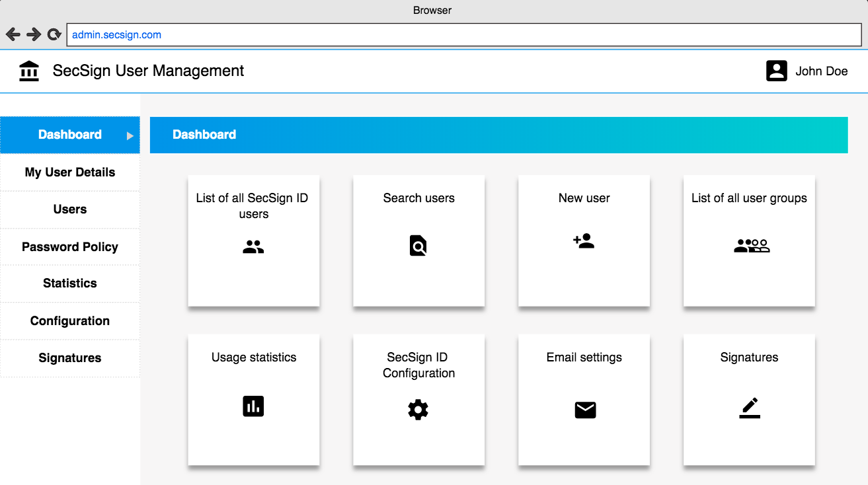Image resolution: width=868 pixels, height=485 pixels.
Task: Click the John Doe profile avatar icon
Action: [x=776, y=71]
